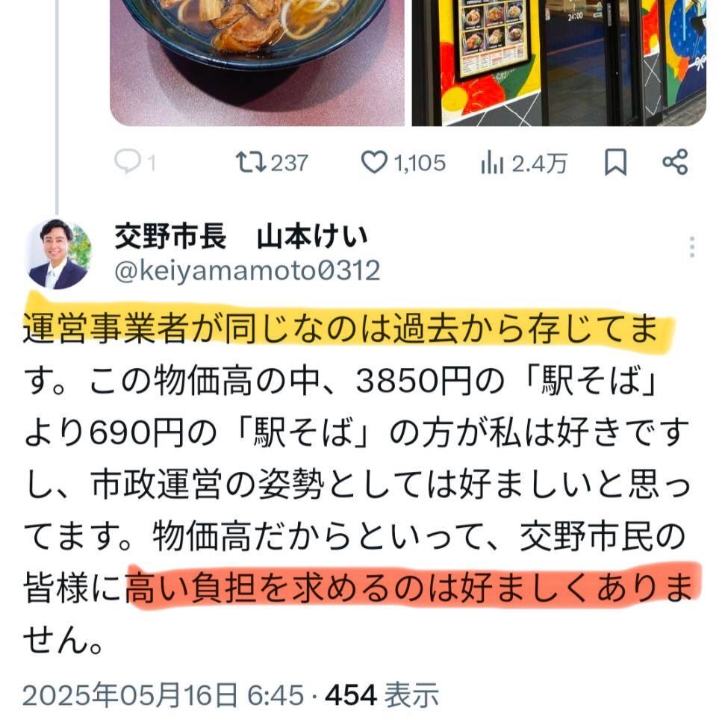The width and height of the screenshot is (728, 728).
Task: Open view analytics bar chart icon
Action: click(x=491, y=163)
